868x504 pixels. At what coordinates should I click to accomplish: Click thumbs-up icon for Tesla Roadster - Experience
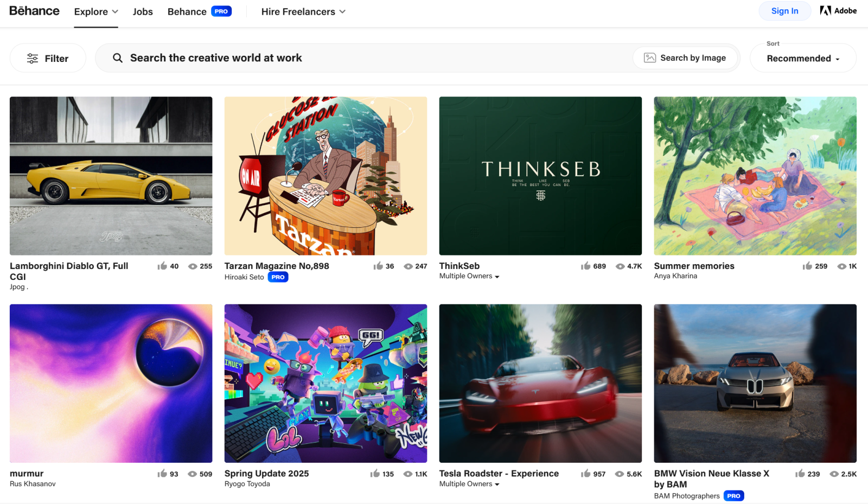[x=585, y=474]
